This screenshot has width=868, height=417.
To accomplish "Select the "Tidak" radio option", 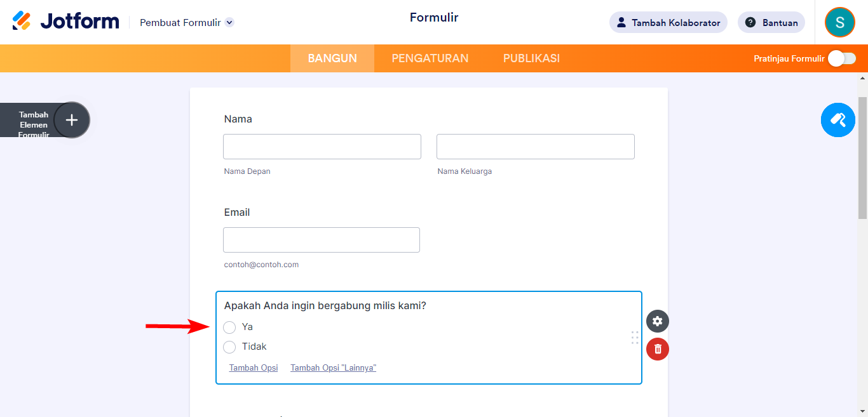I will coord(229,347).
